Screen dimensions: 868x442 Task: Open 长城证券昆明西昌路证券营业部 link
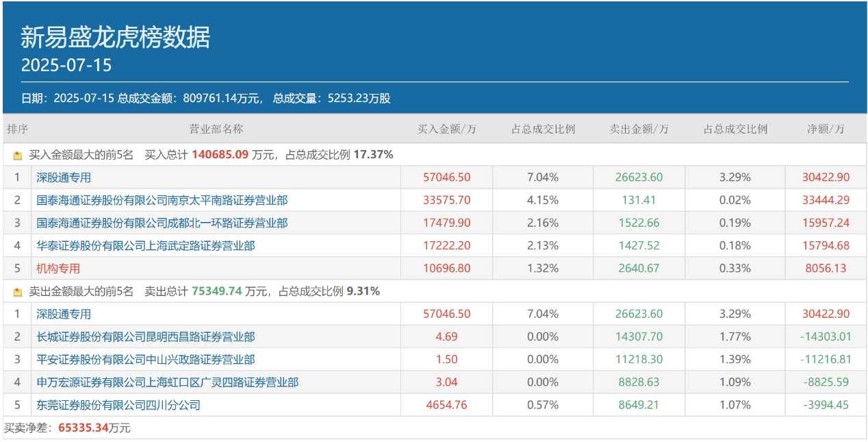[x=145, y=336]
